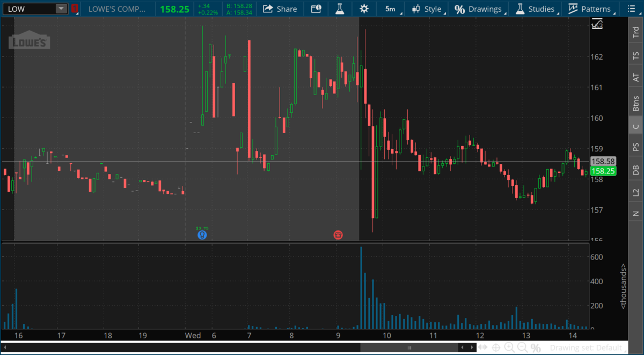Open the DB sidebar tab
This screenshot has width=644, height=355.
click(636, 170)
